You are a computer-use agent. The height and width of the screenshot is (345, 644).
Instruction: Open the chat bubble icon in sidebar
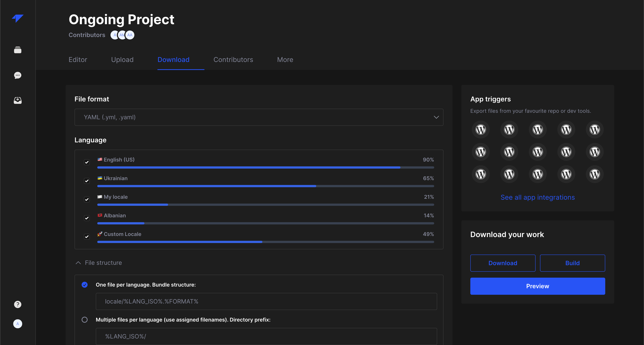[18, 75]
